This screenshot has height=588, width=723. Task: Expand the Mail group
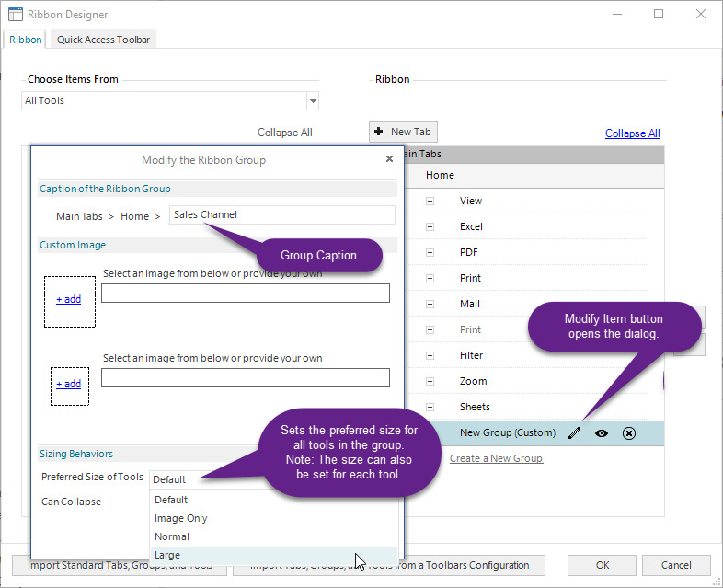[430, 305]
